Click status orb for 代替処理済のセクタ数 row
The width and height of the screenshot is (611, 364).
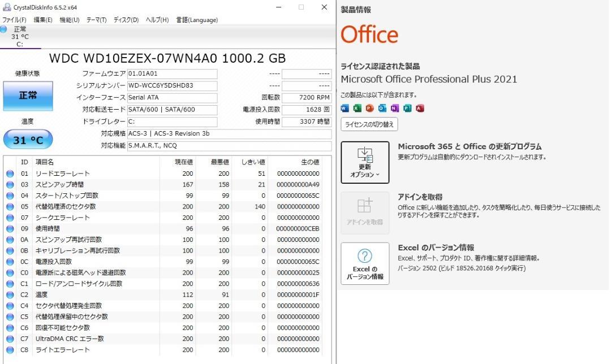click(10, 207)
